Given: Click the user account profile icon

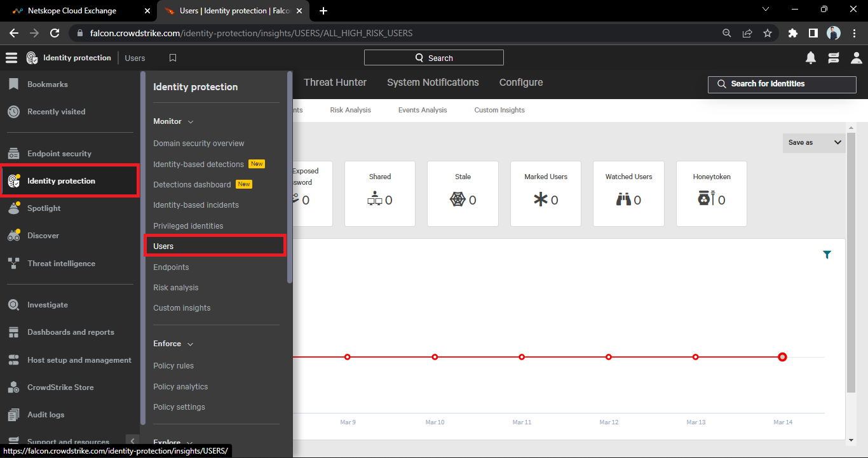Looking at the screenshot, I should coord(856,58).
